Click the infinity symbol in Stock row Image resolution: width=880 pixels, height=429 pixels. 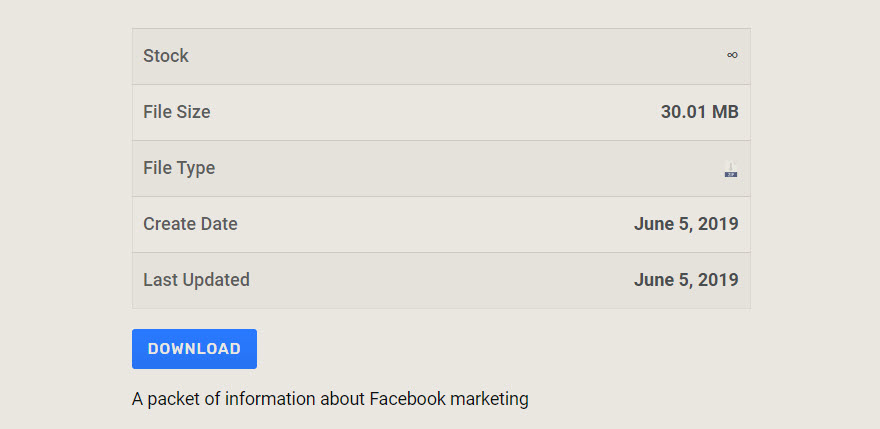click(x=732, y=56)
